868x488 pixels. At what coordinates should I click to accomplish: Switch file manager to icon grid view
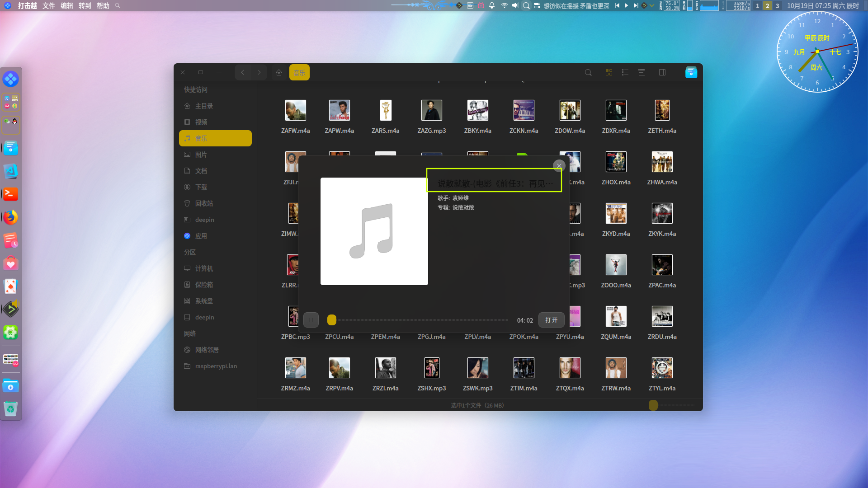point(609,72)
